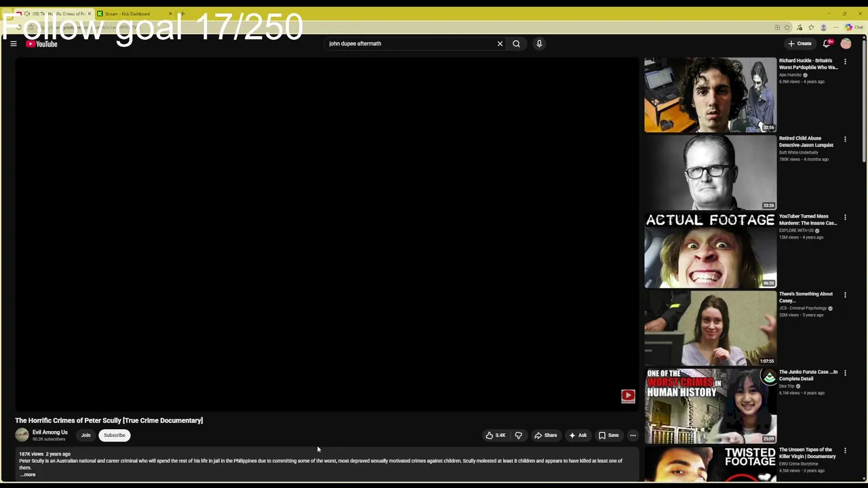Ask about this video with Ask button
Screen dimensions: 868x488
pos(578,435)
